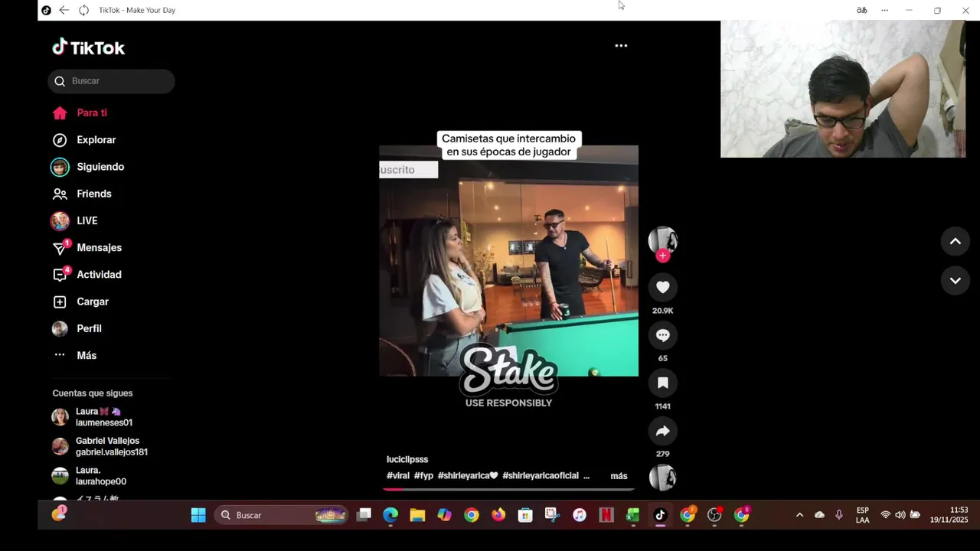
Task: Share the video with the arrow icon
Action: click(663, 431)
